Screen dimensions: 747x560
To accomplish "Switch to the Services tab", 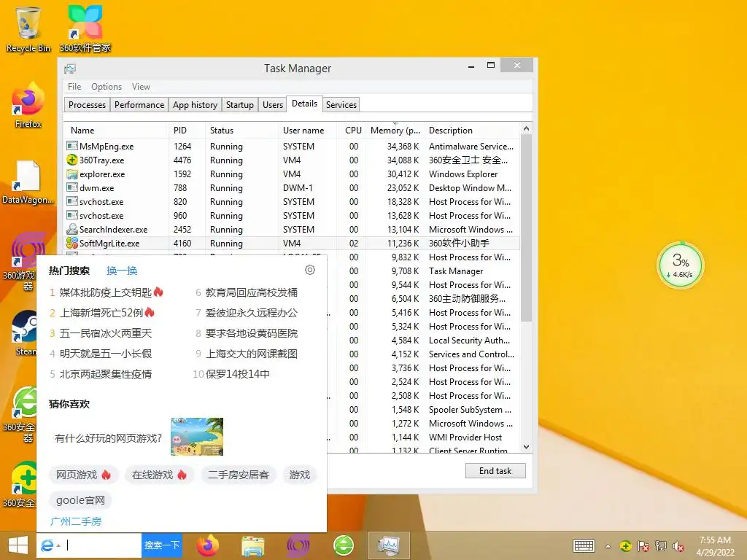I will tap(341, 105).
